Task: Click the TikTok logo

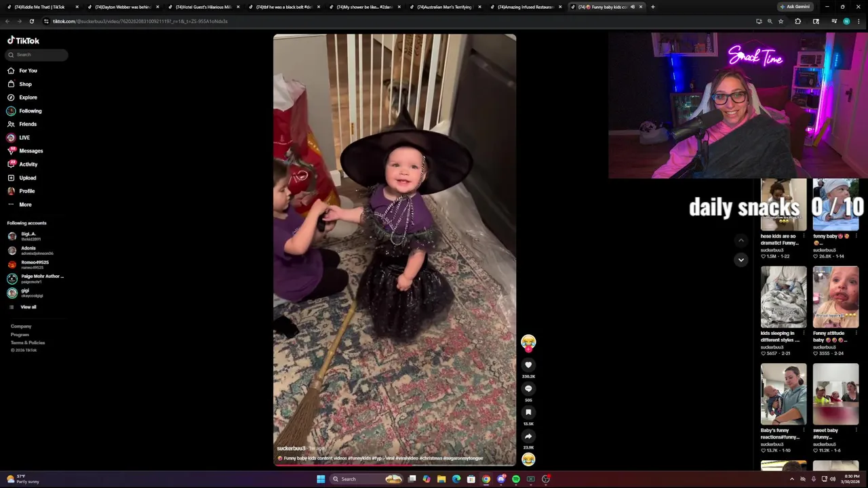Action: pos(23,41)
